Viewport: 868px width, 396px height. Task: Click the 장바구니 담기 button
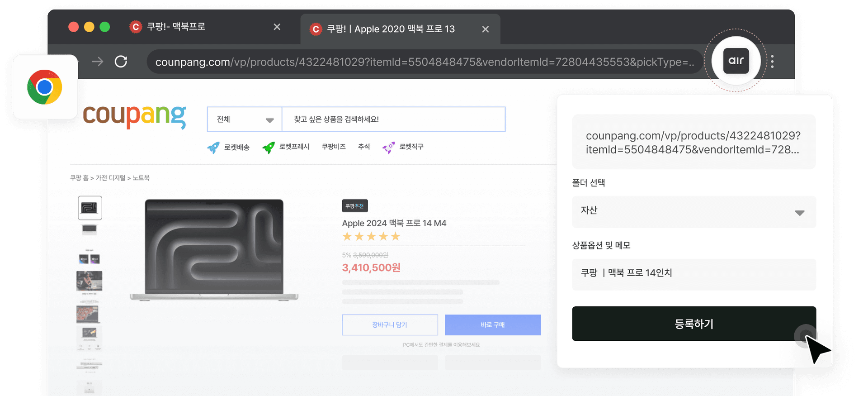pos(390,325)
